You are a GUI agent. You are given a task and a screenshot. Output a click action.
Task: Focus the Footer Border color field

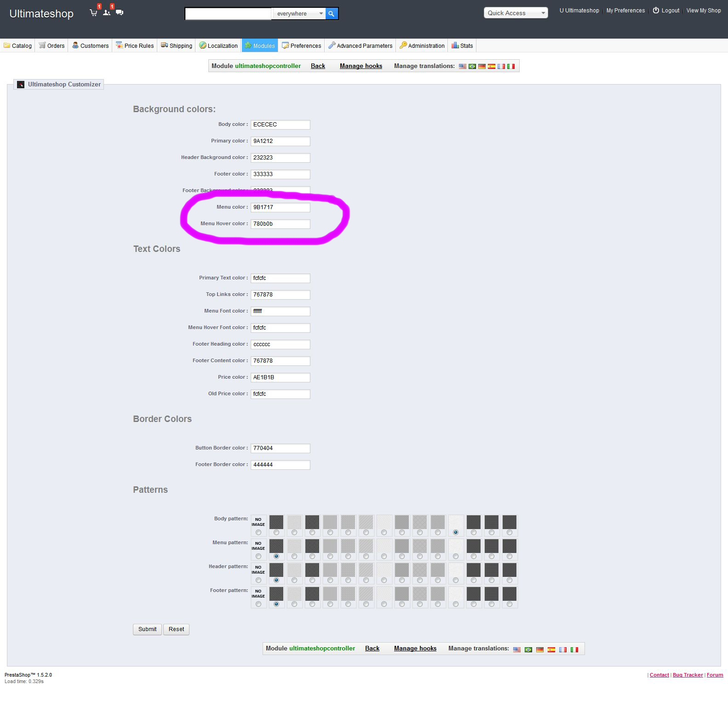(x=281, y=465)
